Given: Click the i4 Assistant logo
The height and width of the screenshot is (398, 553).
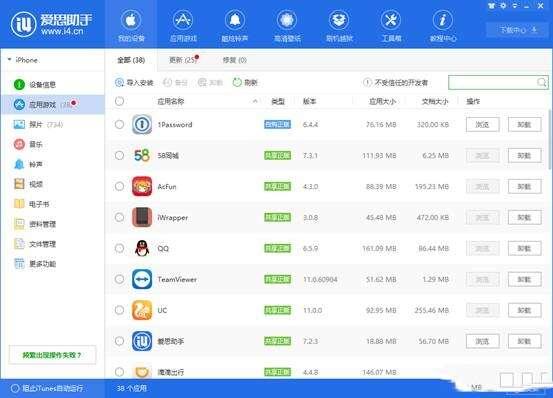Looking at the screenshot, I should [x=51, y=24].
